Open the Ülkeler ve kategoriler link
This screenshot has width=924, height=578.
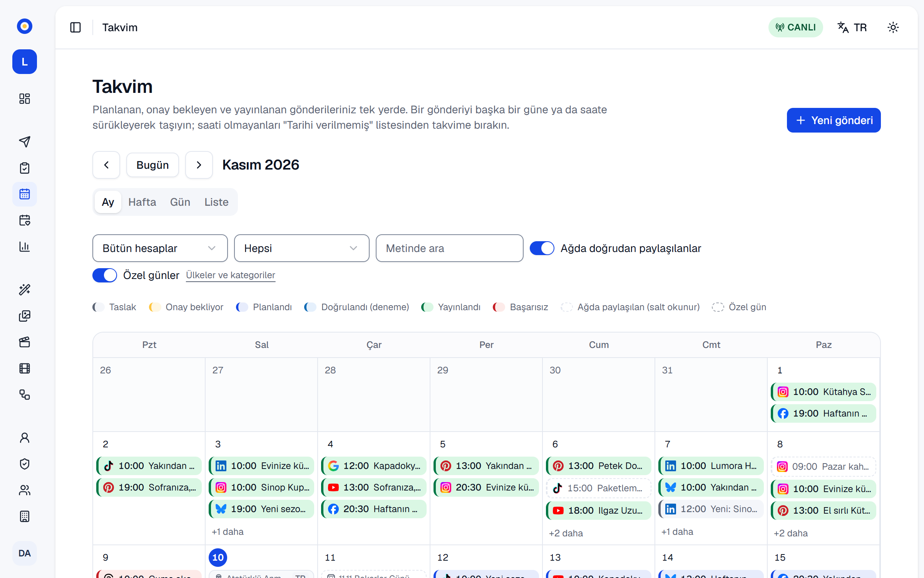231,275
